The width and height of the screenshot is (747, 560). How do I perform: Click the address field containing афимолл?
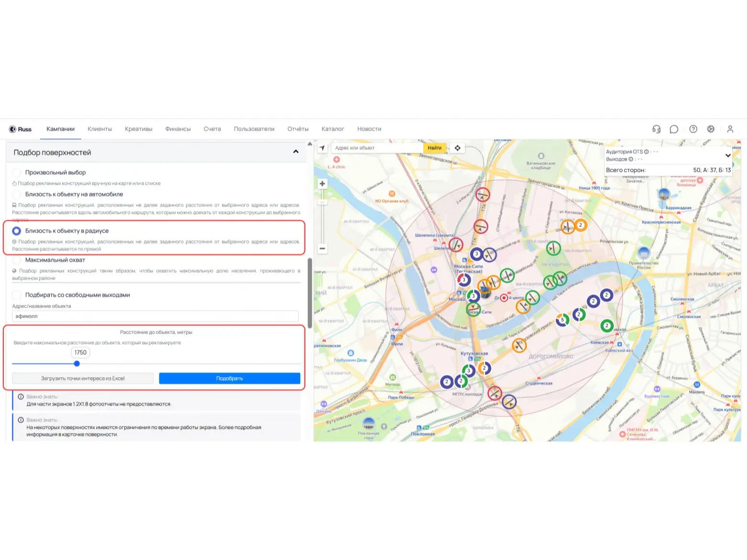(155, 316)
